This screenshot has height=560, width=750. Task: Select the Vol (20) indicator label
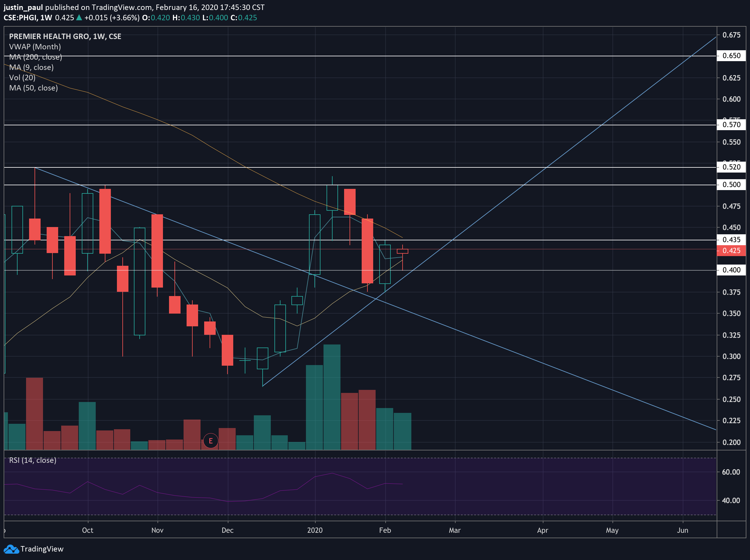(x=22, y=77)
